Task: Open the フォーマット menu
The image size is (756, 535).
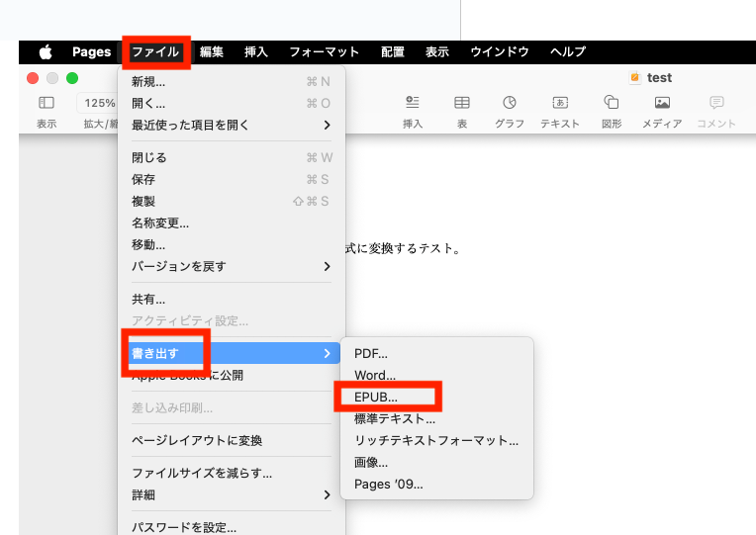Action: tap(324, 51)
